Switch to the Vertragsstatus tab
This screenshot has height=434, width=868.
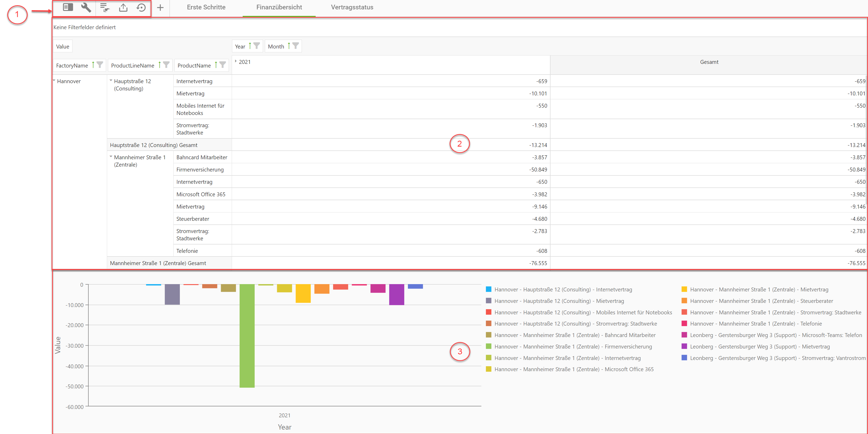point(352,7)
